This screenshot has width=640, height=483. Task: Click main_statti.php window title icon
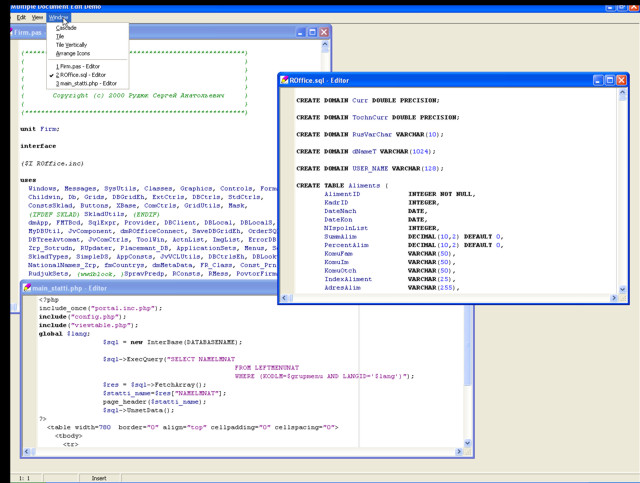[x=26, y=289]
